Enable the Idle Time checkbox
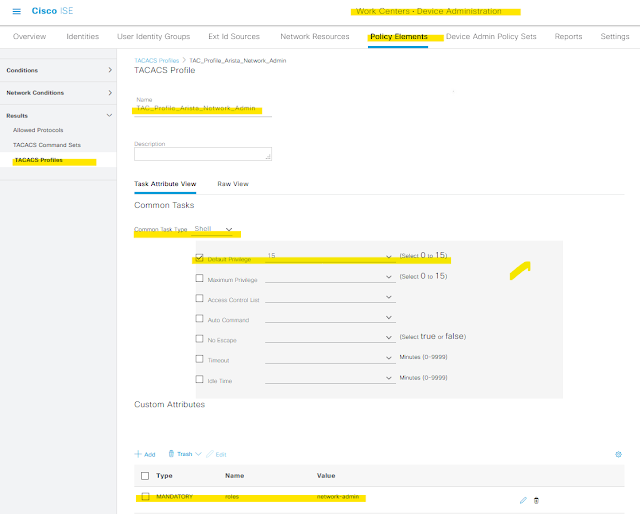 199,379
